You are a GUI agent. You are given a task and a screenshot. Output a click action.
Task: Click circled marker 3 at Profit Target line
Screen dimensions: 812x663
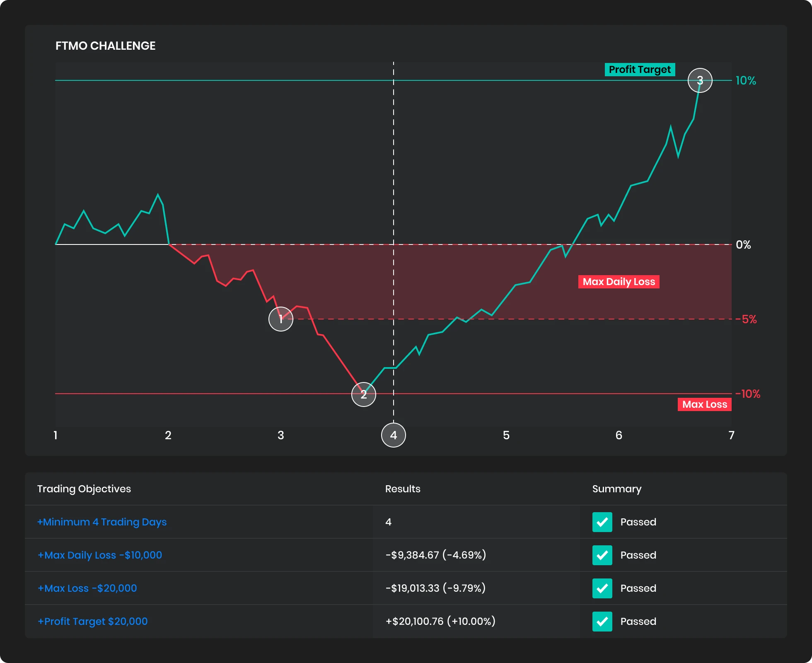(700, 80)
